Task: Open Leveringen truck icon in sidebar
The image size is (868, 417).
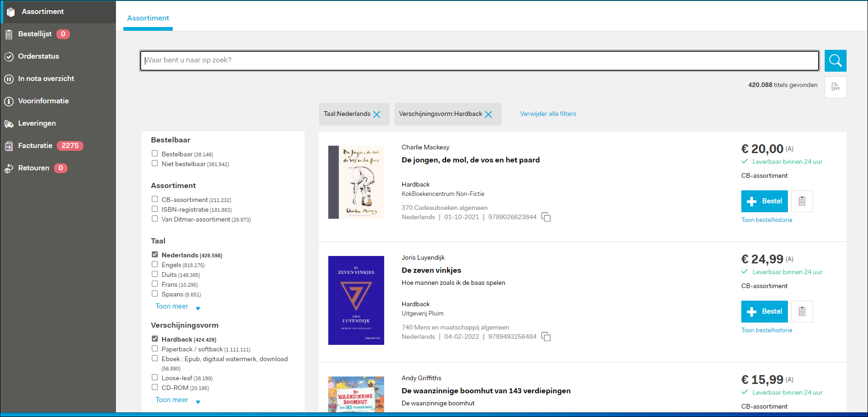Action: coord(9,124)
